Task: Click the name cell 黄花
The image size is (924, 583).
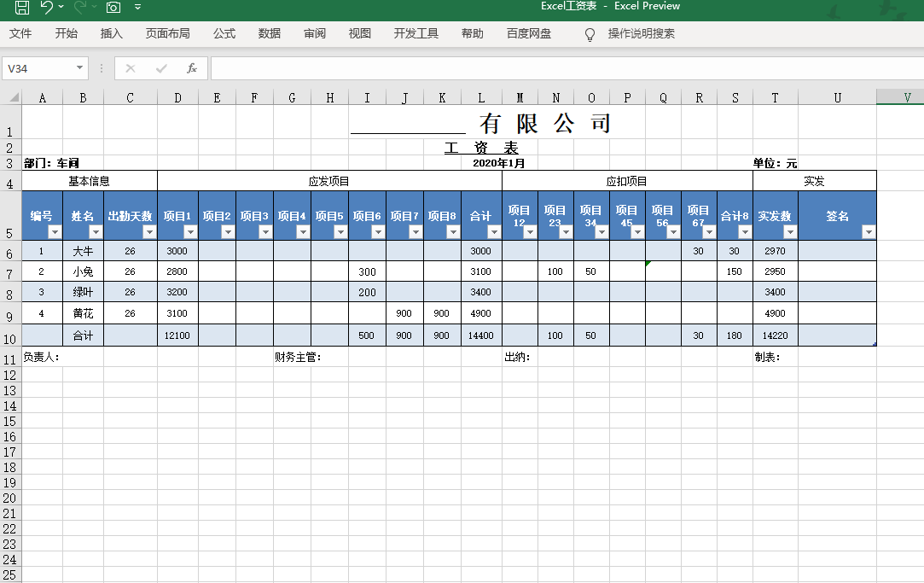Action: click(83, 313)
